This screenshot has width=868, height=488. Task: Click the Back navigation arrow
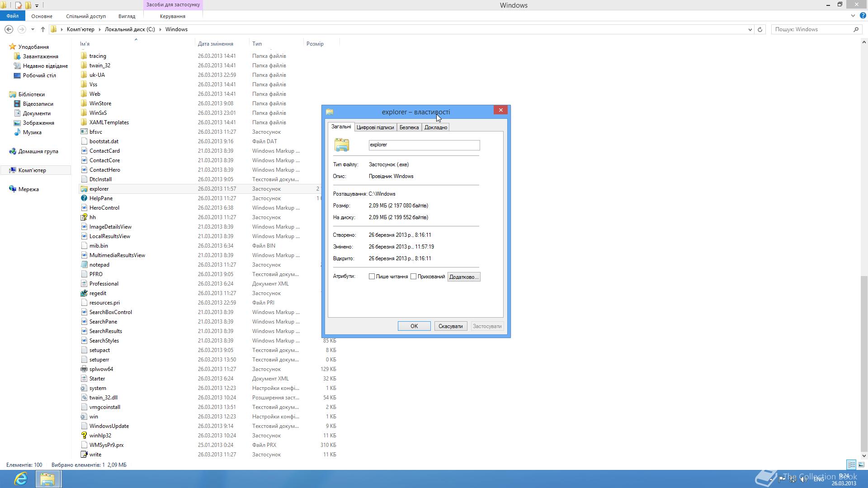[9, 29]
